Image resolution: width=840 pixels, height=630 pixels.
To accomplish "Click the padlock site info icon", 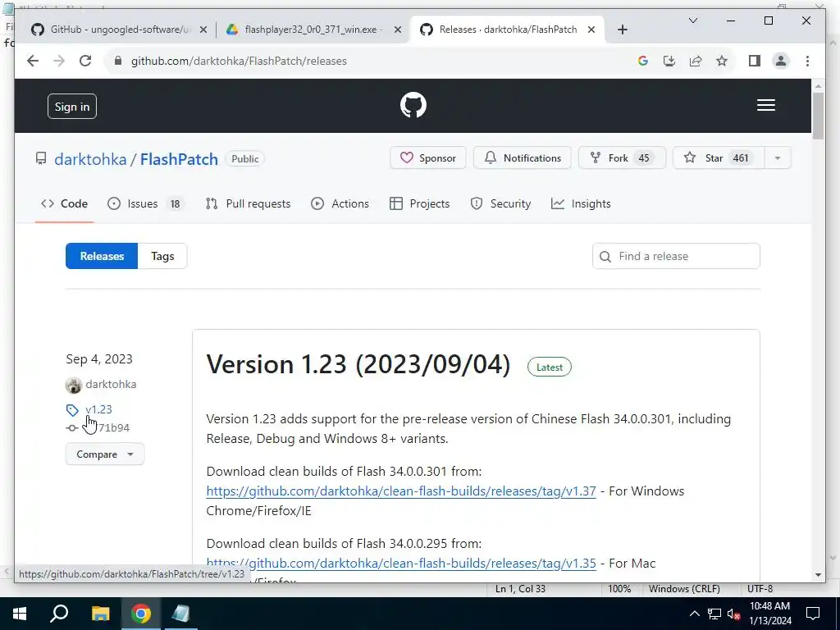I will pos(118,61).
